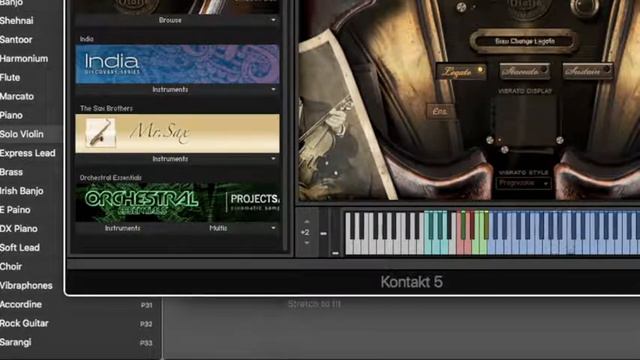
Task: Enable the Staccato articulation button
Action: point(524,72)
